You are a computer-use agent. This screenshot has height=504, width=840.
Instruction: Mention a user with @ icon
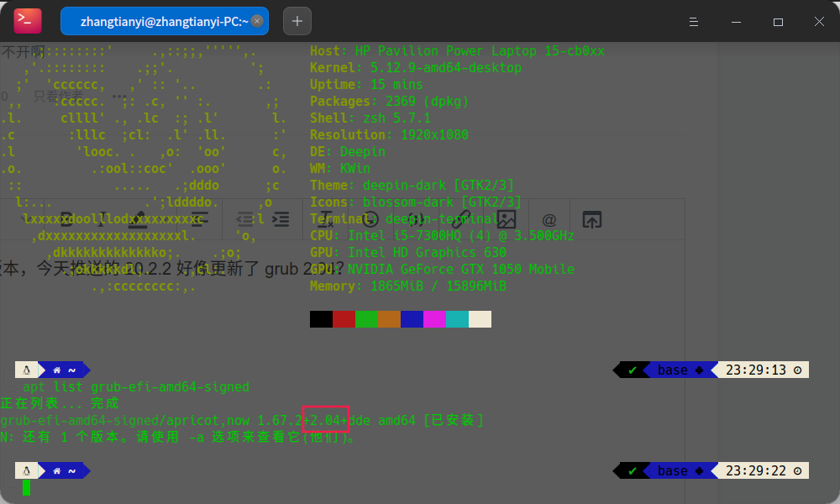point(549,219)
